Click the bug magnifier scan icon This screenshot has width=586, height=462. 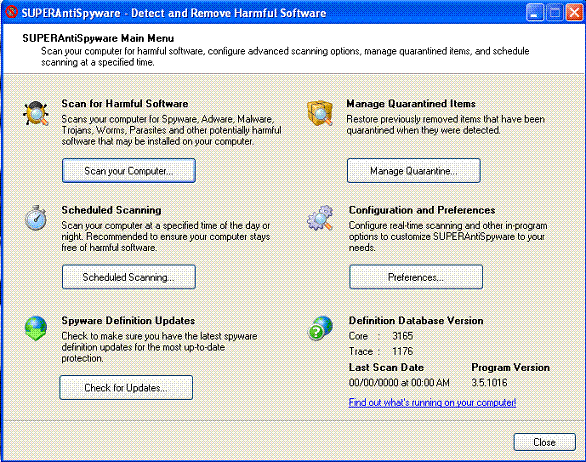(36, 113)
